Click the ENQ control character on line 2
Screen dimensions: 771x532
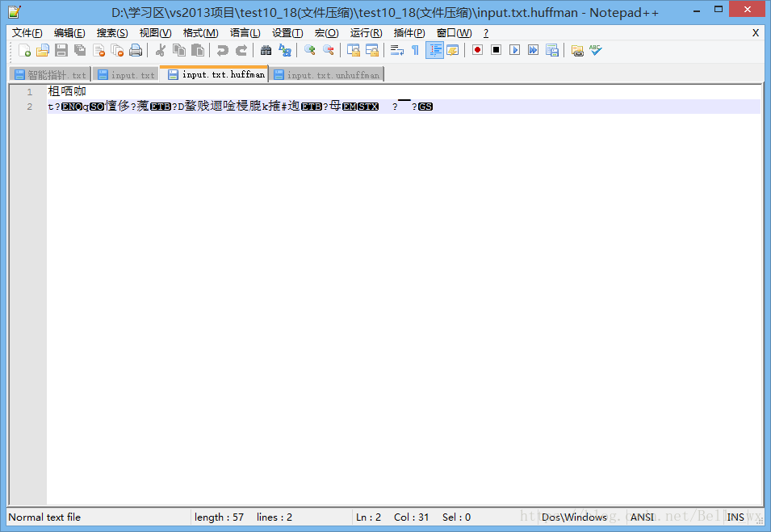tap(72, 107)
